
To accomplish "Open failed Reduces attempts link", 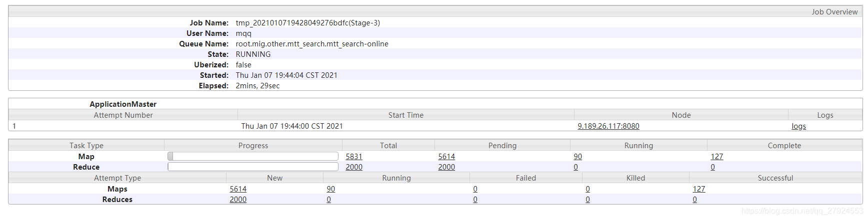I will (x=475, y=200).
